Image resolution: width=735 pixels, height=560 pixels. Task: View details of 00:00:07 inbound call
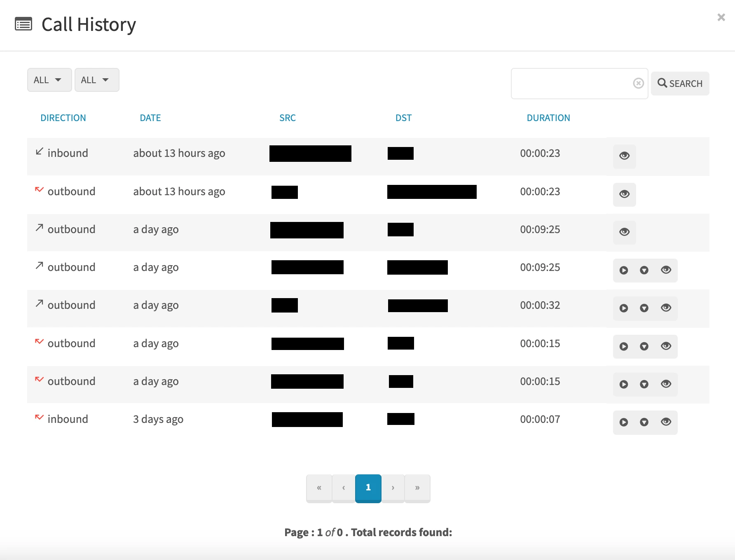pos(666,422)
